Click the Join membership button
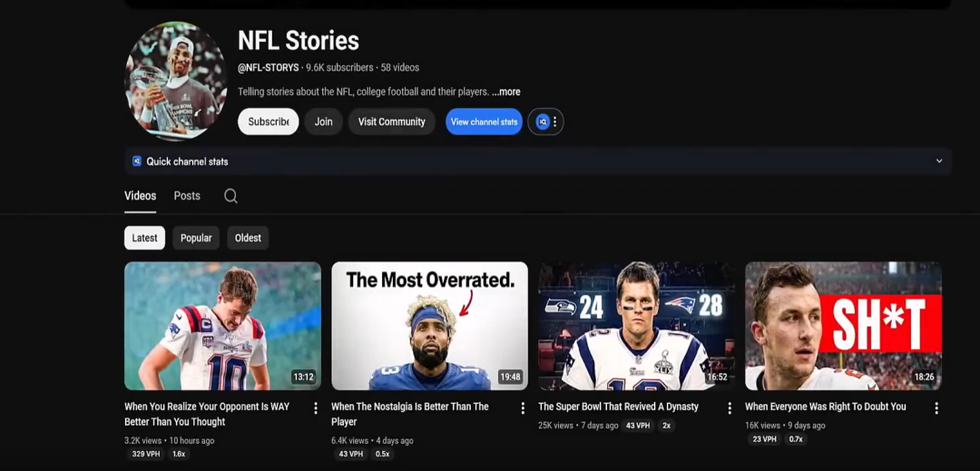This screenshot has height=471, width=980. tap(323, 122)
